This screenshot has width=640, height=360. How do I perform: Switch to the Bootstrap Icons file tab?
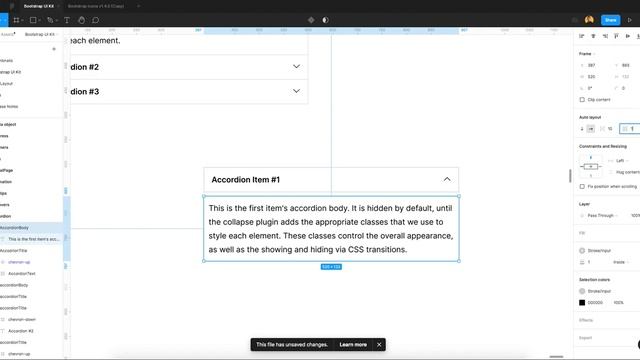click(96, 6)
